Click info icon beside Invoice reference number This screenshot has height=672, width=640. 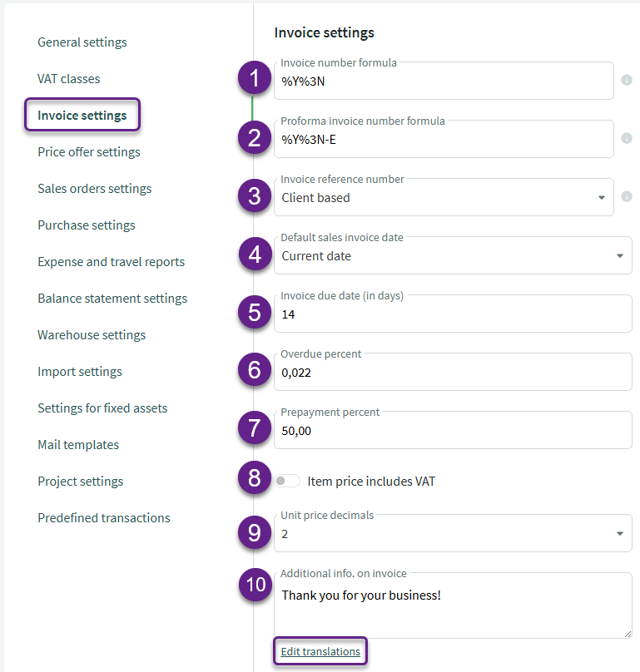point(627,197)
